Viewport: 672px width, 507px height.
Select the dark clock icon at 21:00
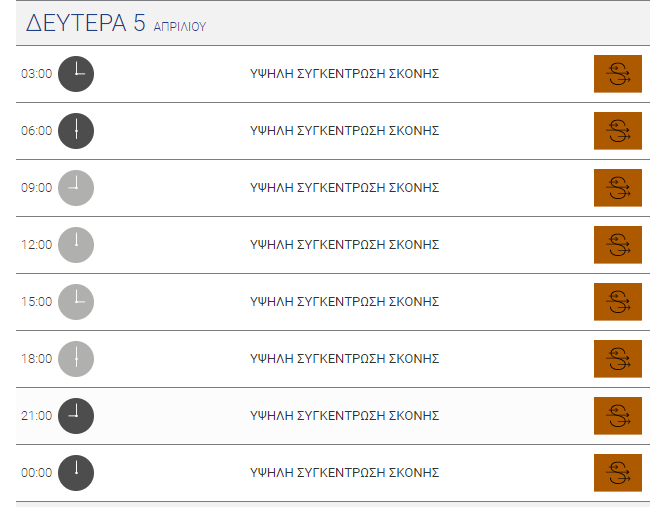pyautogui.click(x=76, y=416)
